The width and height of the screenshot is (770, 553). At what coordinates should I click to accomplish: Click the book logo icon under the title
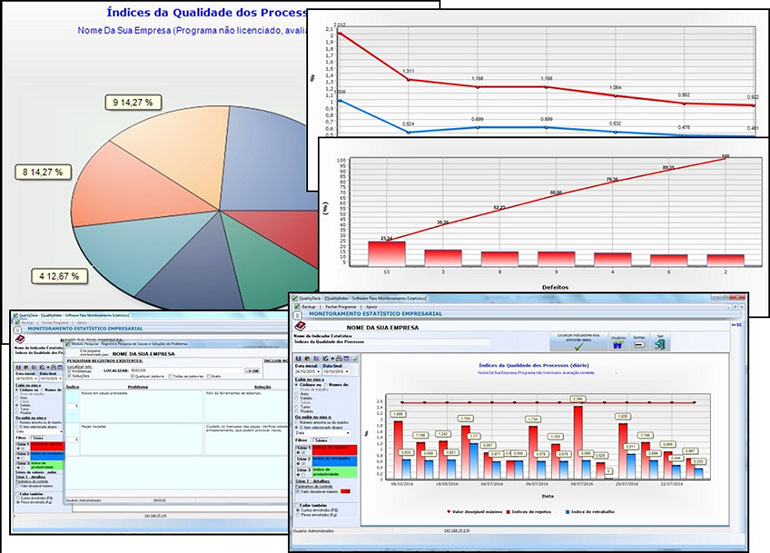pyautogui.click(x=304, y=327)
